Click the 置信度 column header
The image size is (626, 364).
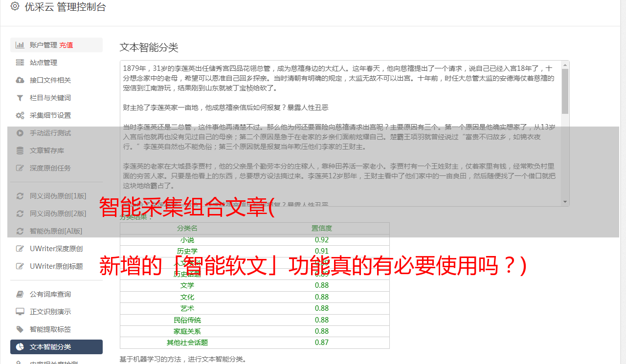tap(322, 228)
